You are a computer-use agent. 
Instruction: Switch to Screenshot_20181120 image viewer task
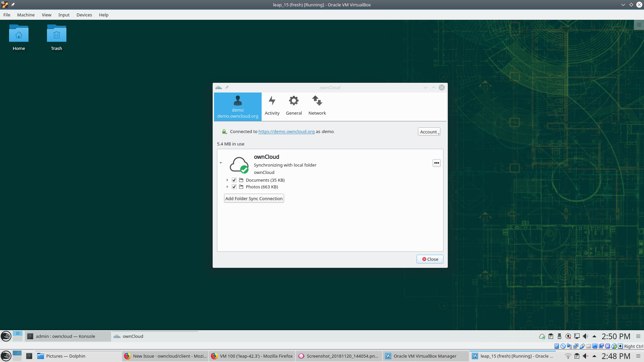point(339,356)
